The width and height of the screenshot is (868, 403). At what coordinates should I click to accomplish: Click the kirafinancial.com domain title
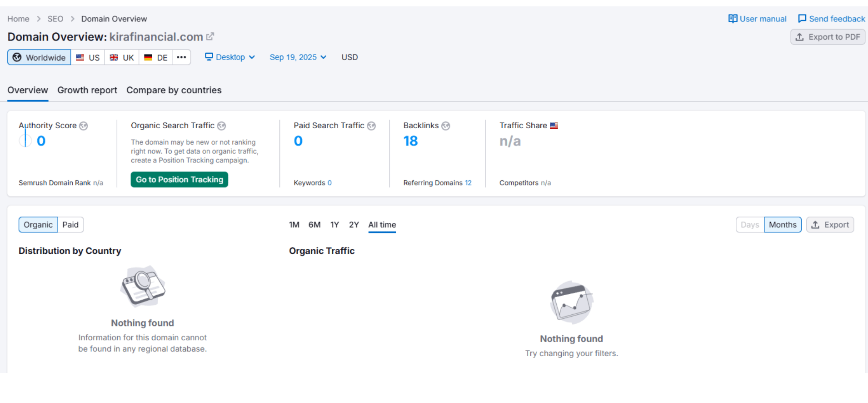pyautogui.click(x=156, y=37)
